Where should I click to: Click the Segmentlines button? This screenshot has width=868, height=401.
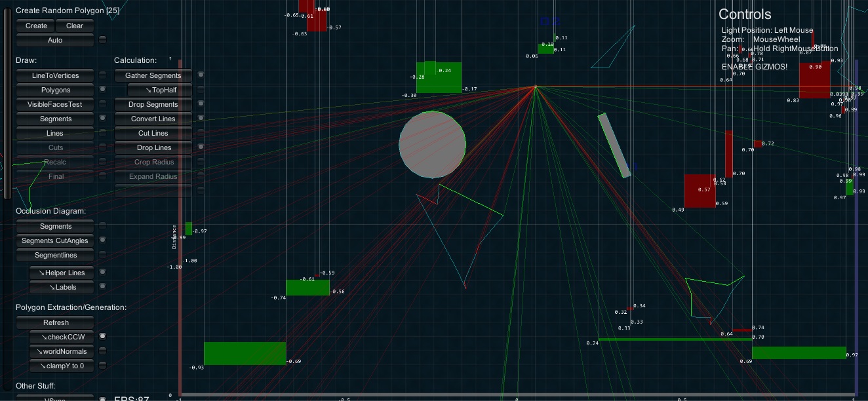coord(55,256)
